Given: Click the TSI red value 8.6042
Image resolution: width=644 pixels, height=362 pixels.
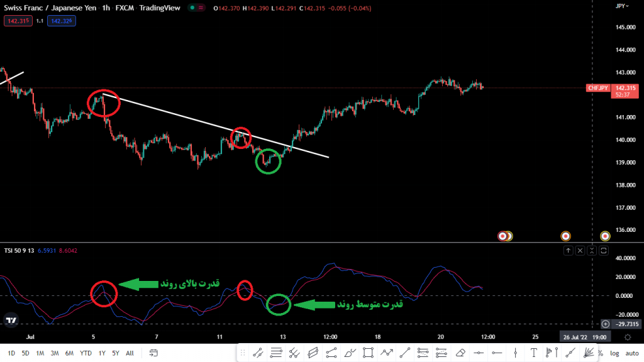Looking at the screenshot, I should pyautogui.click(x=68, y=250).
